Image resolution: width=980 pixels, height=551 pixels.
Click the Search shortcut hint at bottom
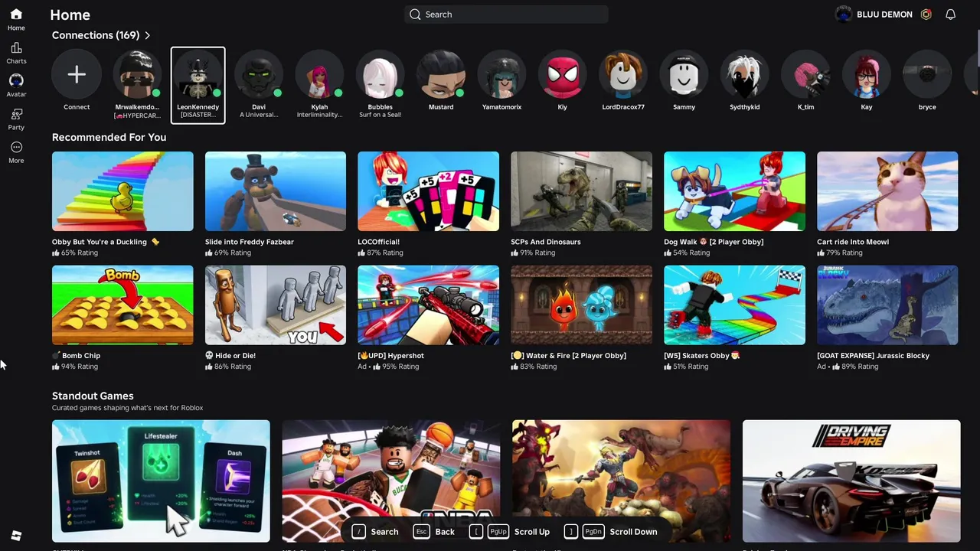click(375, 531)
